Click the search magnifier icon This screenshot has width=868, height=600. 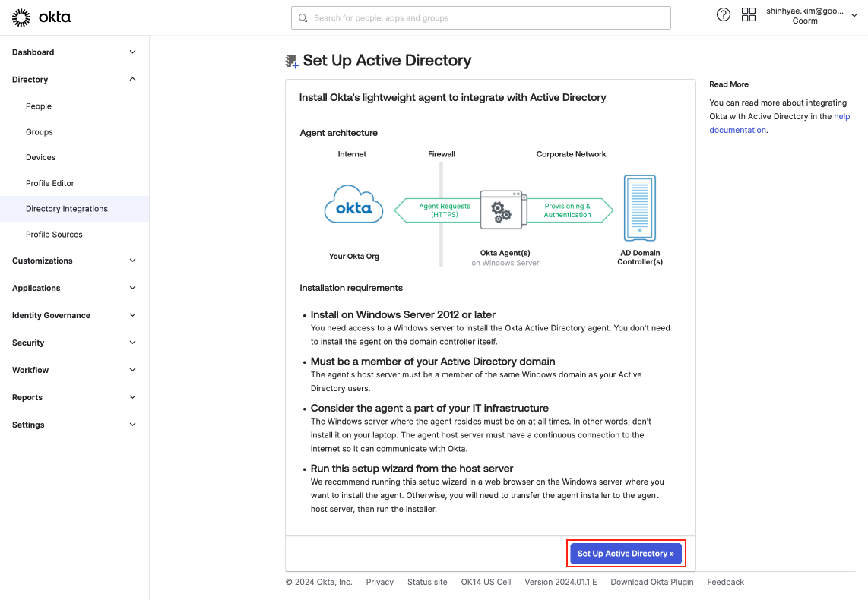click(x=303, y=18)
